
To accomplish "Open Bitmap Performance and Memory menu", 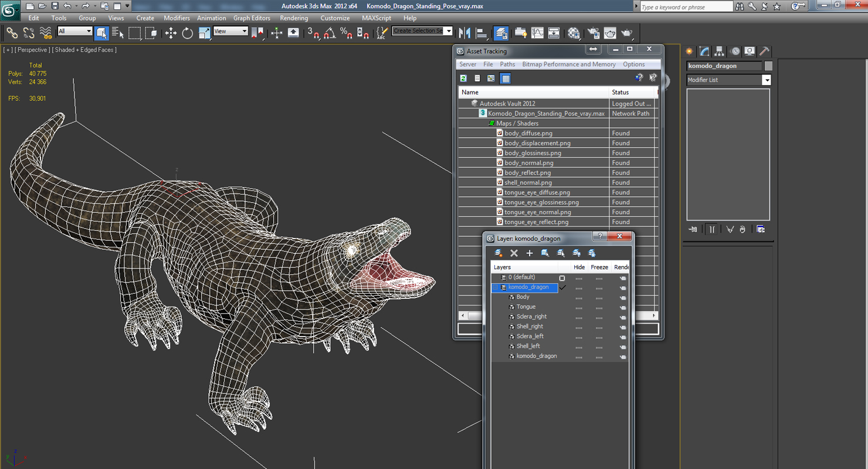I will [x=569, y=64].
